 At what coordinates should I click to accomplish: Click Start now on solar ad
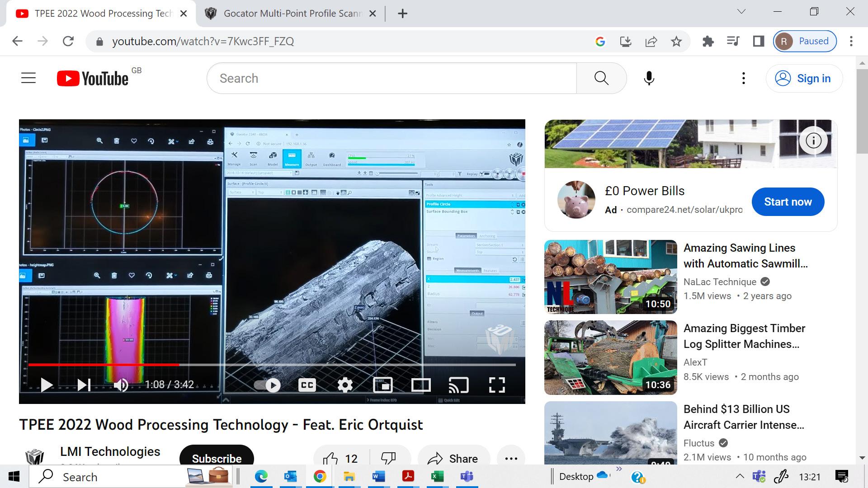788,202
